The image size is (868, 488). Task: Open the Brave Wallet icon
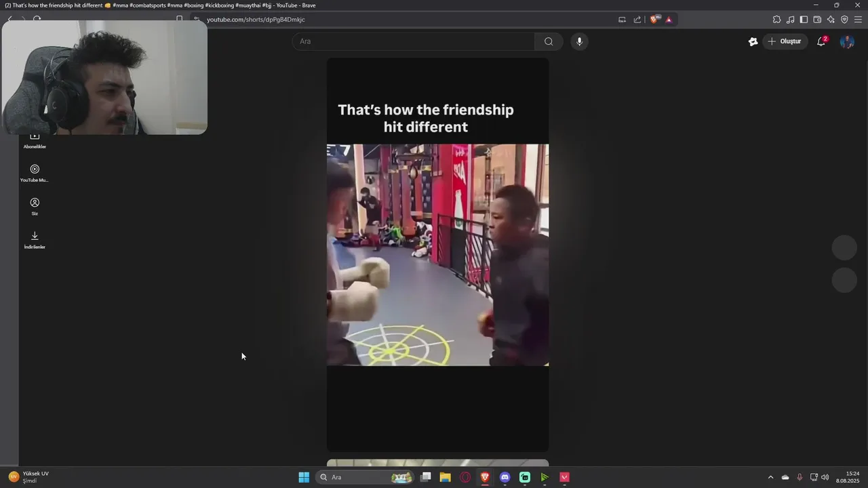click(x=817, y=20)
